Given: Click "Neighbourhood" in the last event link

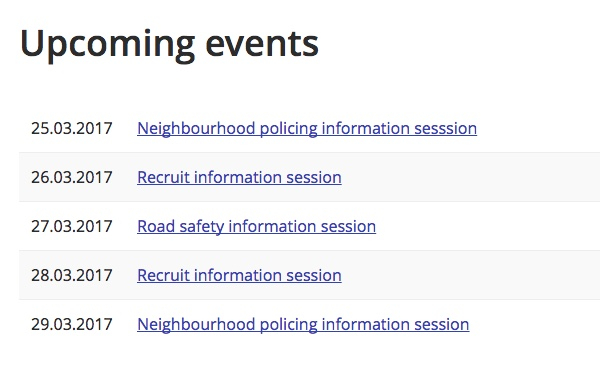Looking at the screenshot, I should 196,324.
